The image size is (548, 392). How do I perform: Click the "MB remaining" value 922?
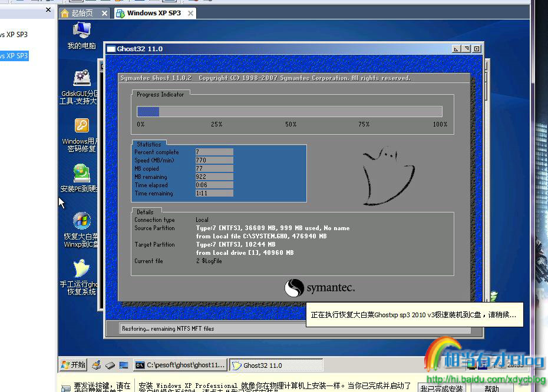(x=214, y=177)
